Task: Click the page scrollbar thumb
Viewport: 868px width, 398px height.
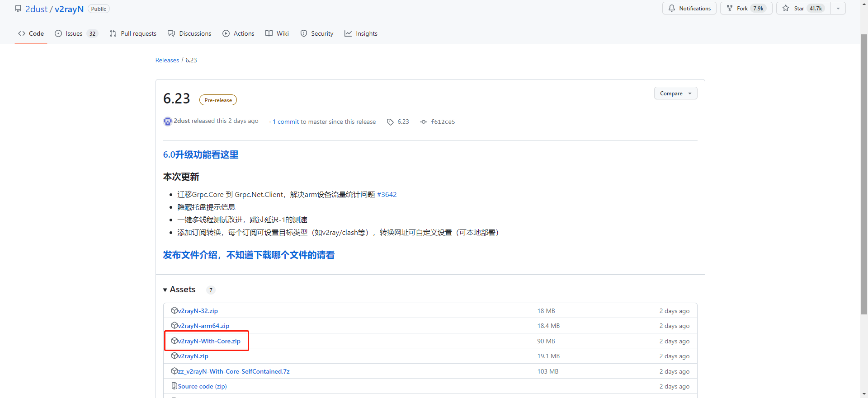Action: pos(864,174)
